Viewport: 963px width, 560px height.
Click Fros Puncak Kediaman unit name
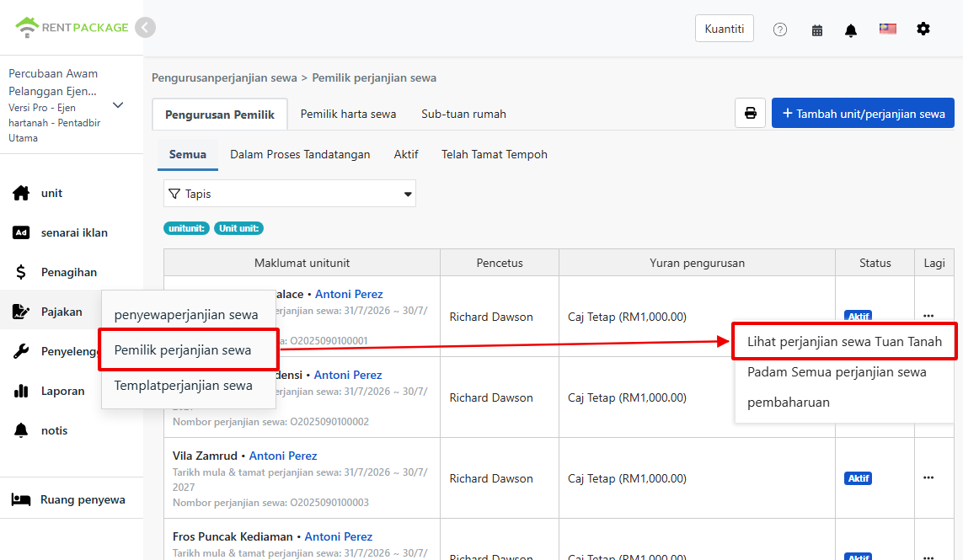233,536
